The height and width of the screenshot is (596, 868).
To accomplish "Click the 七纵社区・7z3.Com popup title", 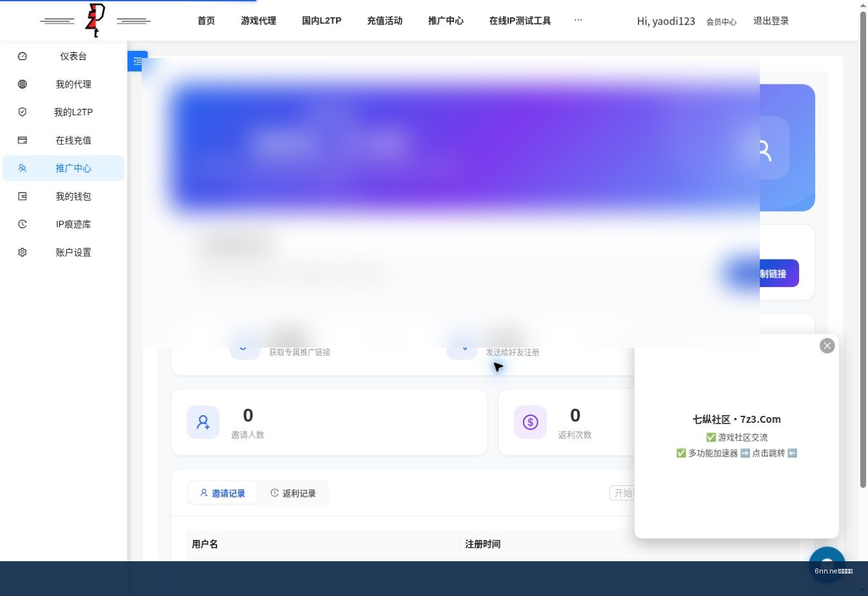I will pyautogui.click(x=737, y=419).
